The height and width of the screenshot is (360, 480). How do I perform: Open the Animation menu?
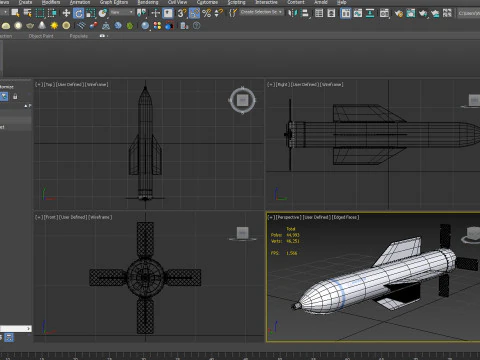pos(80,2)
